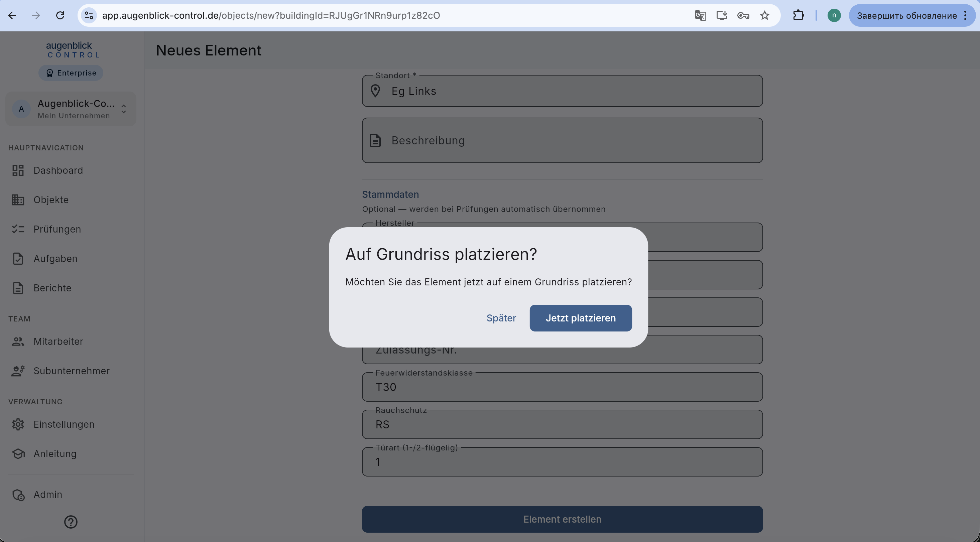Image resolution: width=980 pixels, height=542 pixels.
Task: Click the Admin shield icon
Action: [x=18, y=495]
